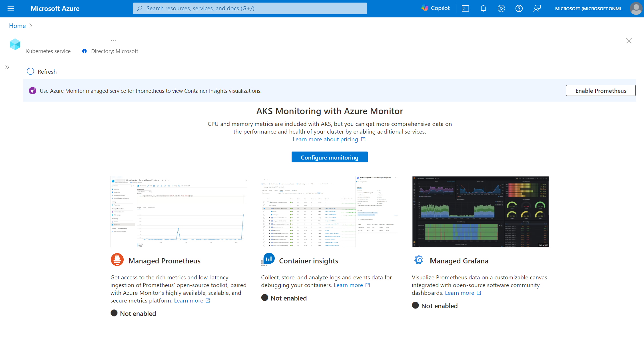
Task: Open the Azure search input field
Action: point(250,8)
